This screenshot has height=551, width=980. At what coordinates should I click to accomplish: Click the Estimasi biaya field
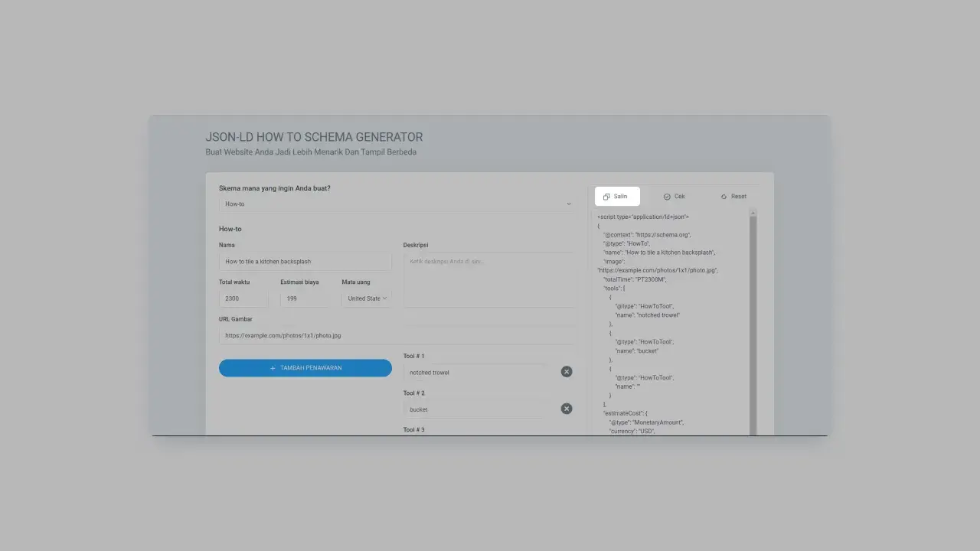point(305,298)
